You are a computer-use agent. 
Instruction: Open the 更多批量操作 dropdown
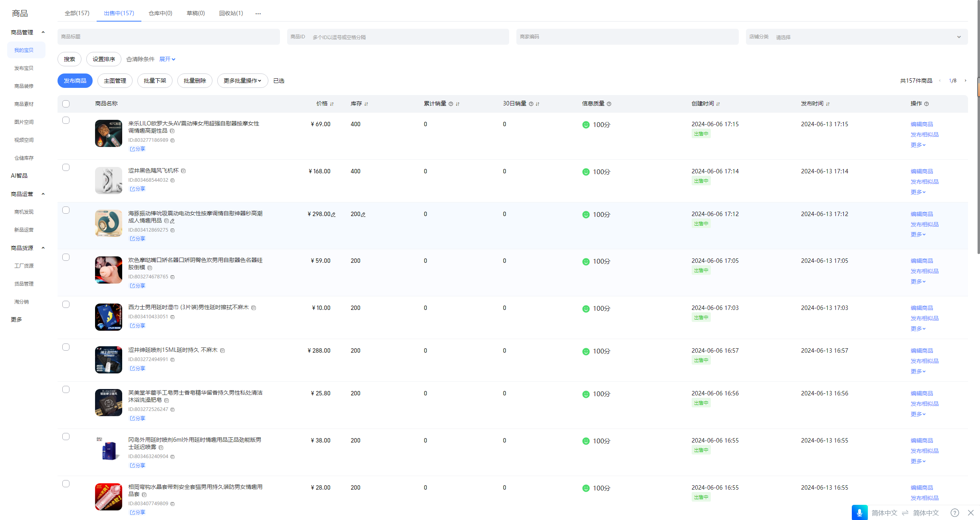tap(242, 81)
